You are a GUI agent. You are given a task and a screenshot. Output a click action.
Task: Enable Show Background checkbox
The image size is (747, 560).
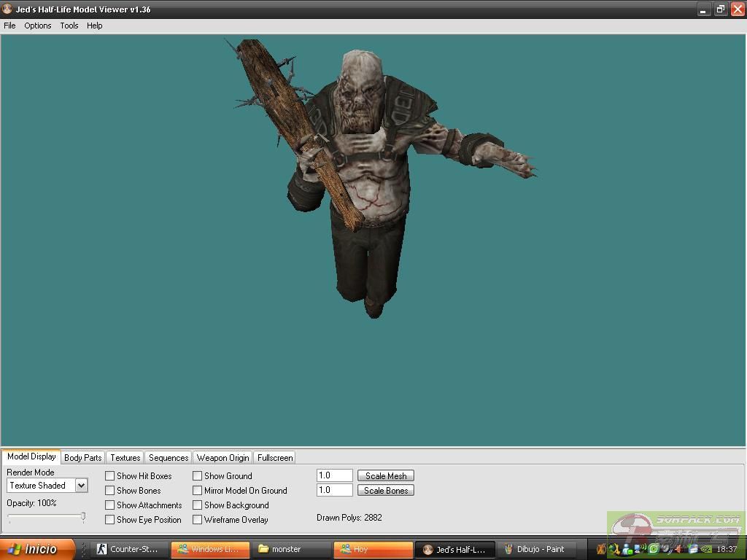[197, 505]
